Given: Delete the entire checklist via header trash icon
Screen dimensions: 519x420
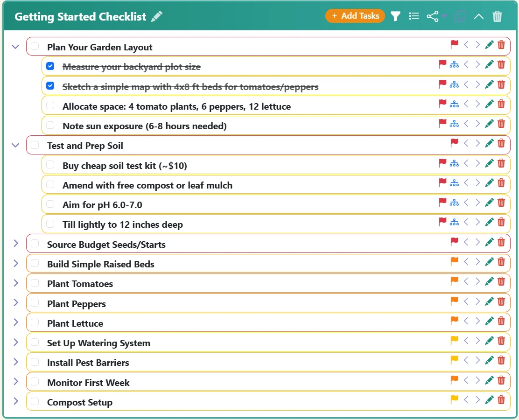Looking at the screenshot, I should (x=497, y=16).
